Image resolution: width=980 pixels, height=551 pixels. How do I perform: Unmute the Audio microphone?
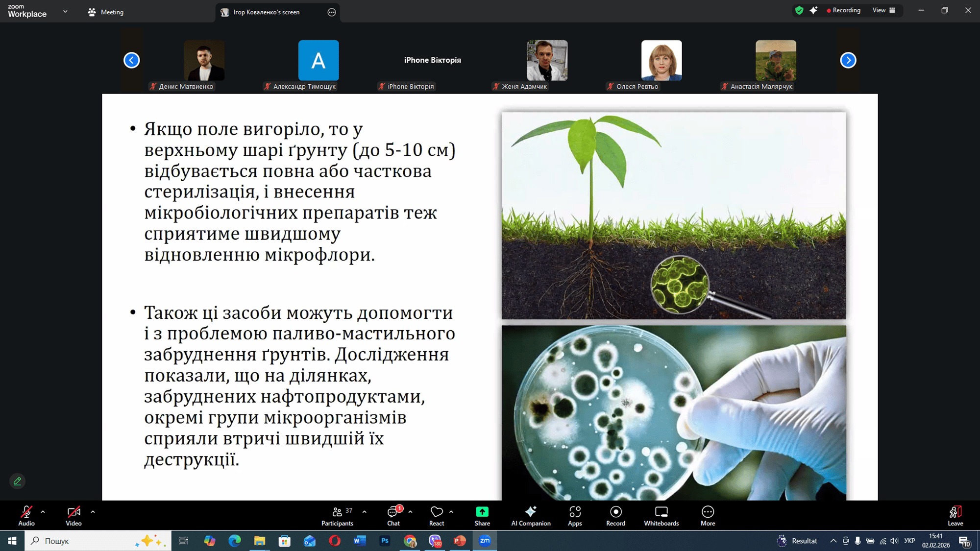[x=26, y=516]
